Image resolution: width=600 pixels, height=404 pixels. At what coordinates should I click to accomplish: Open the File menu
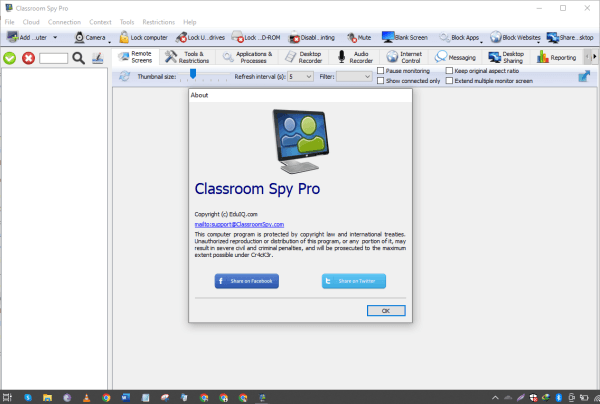[x=10, y=22]
